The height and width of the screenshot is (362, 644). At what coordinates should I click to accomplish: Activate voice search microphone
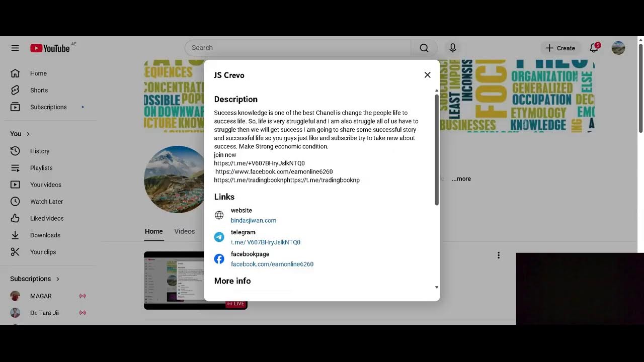(453, 48)
